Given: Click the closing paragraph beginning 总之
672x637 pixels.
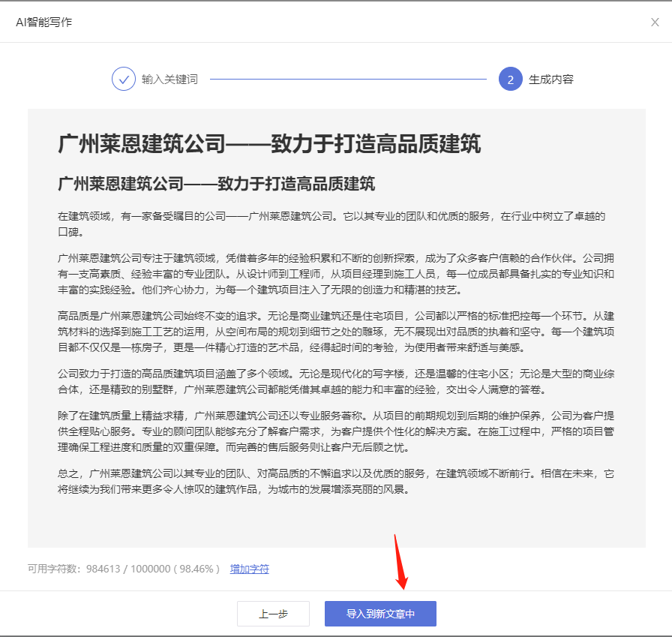Looking at the screenshot, I should click(336, 482).
